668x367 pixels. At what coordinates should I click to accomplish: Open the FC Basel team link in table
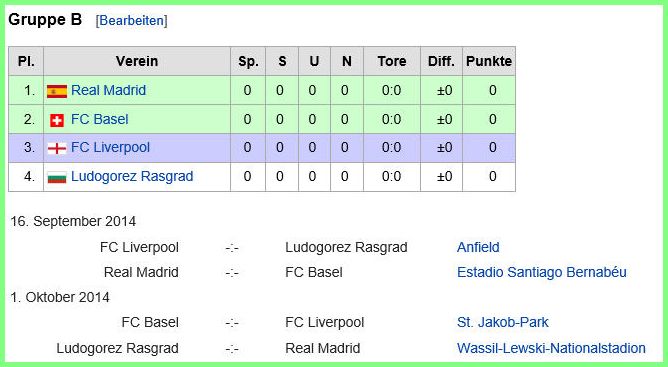[x=99, y=119]
